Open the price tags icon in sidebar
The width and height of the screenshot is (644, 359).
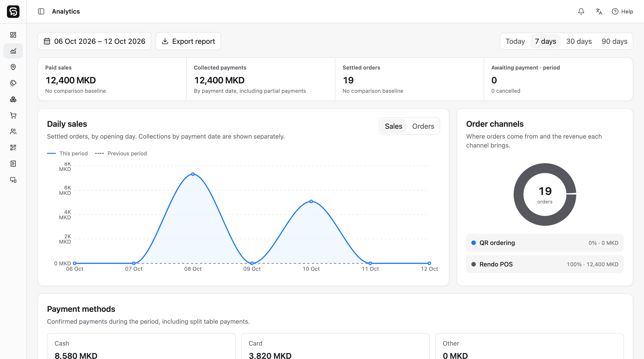13,83
